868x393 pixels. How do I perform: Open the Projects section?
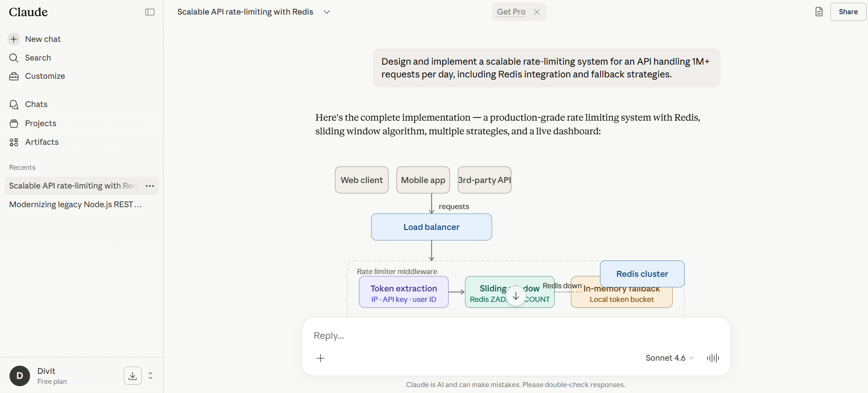tap(40, 123)
